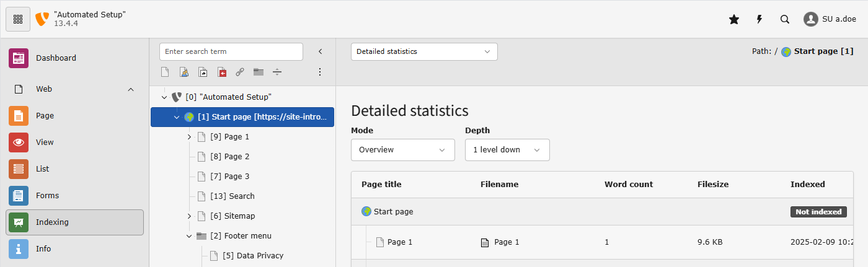The image size is (868, 267).
Task: Click the shortcut page icon in tree toolbar
Action: (x=203, y=72)
